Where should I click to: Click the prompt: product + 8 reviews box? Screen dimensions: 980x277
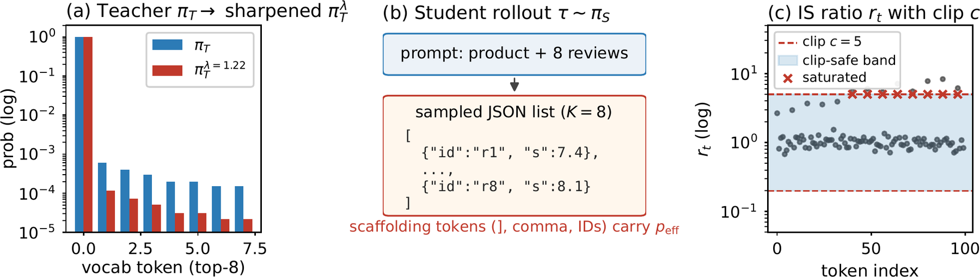tap(514, 54)
